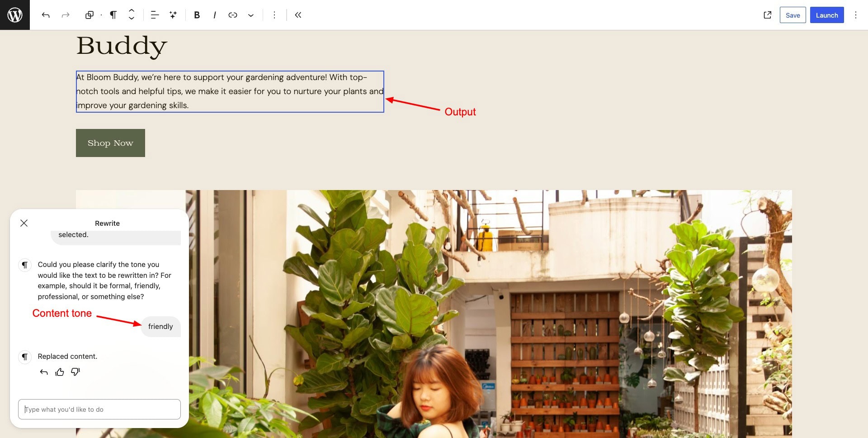Open block options three-dot menu
868x438 pixels.
pos(274,15)
